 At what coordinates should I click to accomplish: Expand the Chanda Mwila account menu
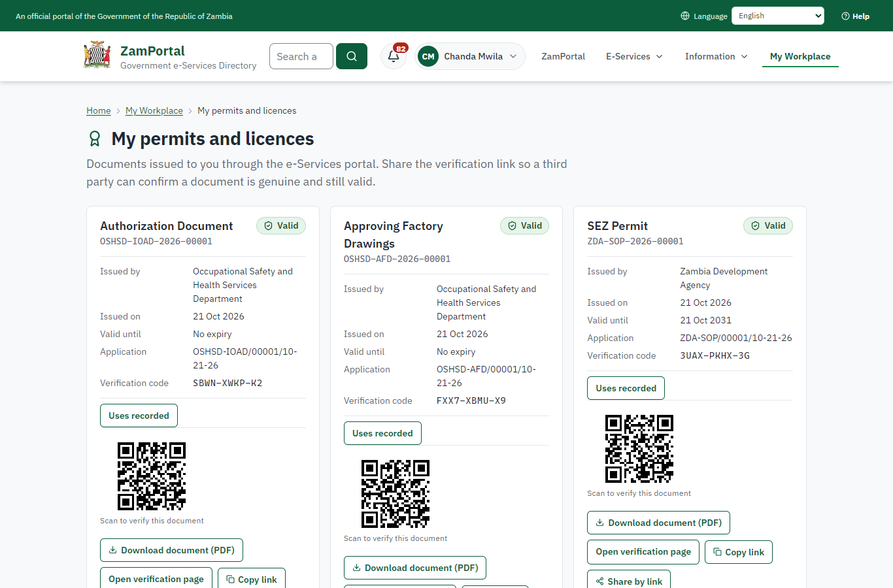[470, 56]
